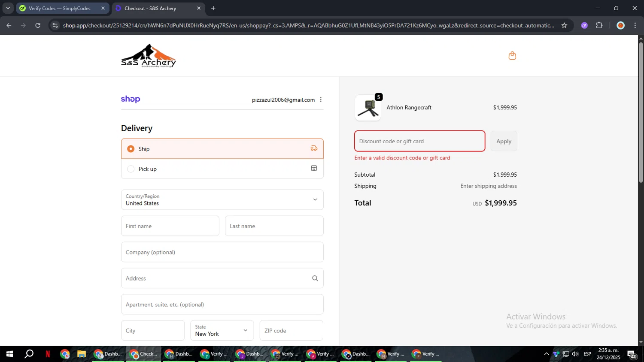The width and height of the screenshot is (644, 362).
Task: Click the Address field
Action: [222, 278]
